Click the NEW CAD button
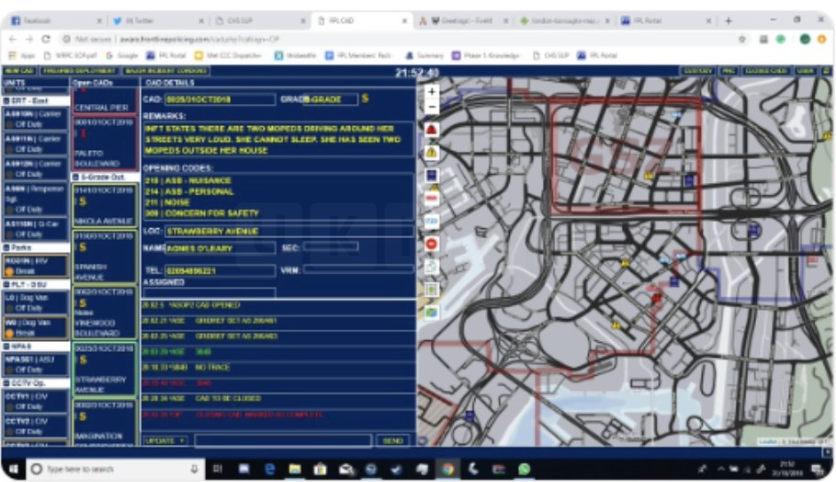Screen dimensions: 836x482 [x=19, y=70]
